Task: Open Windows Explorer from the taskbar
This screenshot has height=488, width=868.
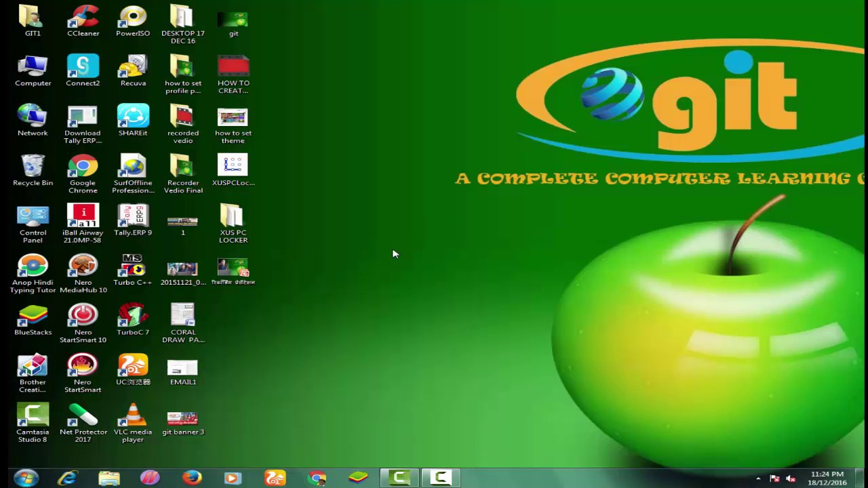Action: (109, 478)
